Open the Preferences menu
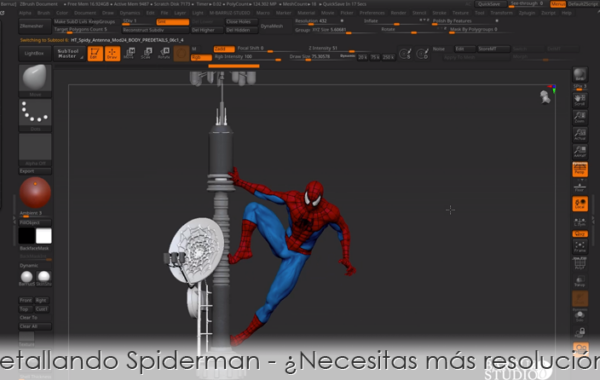The width and height of the screenshot is (600, 380). click(x=372, y=13)
